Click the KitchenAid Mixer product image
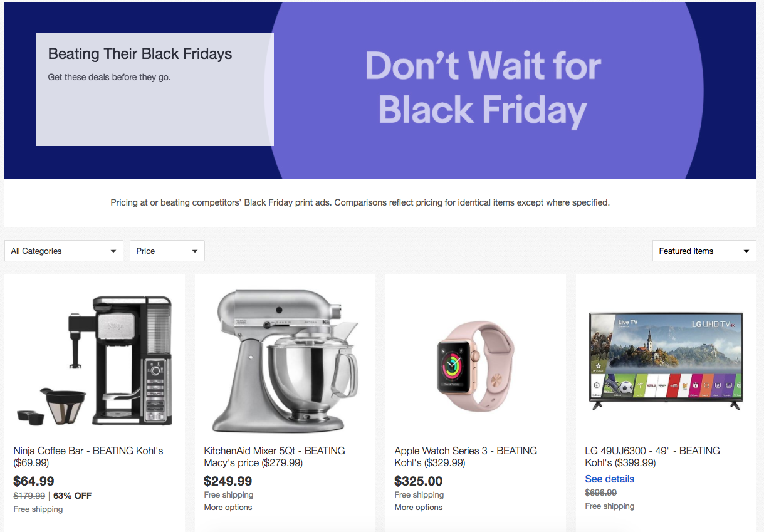Image resolution: width=764 pixels, height=532 pixels. pyautogui.click(x=285, y=360)
